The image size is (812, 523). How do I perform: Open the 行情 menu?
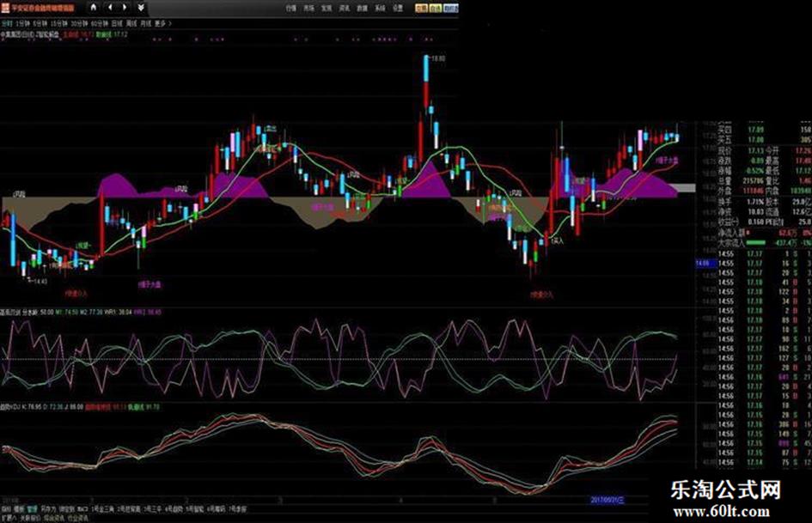290,7
